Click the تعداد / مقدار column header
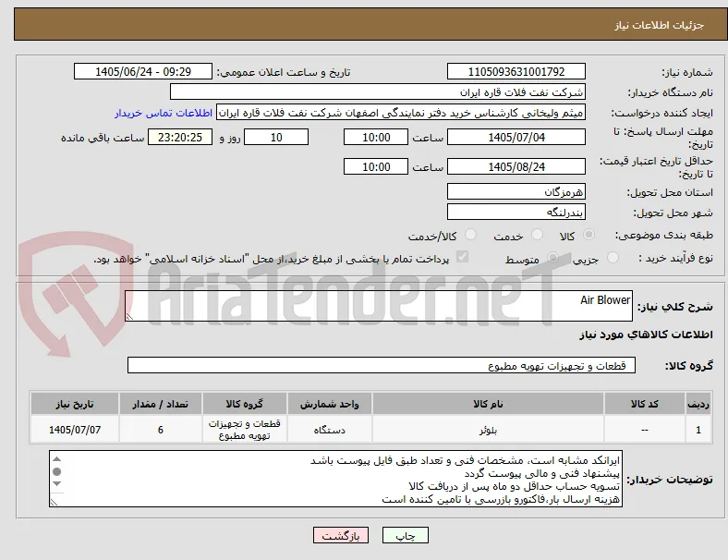The width and height of the screenshot is (728, 560). [160, 404]
